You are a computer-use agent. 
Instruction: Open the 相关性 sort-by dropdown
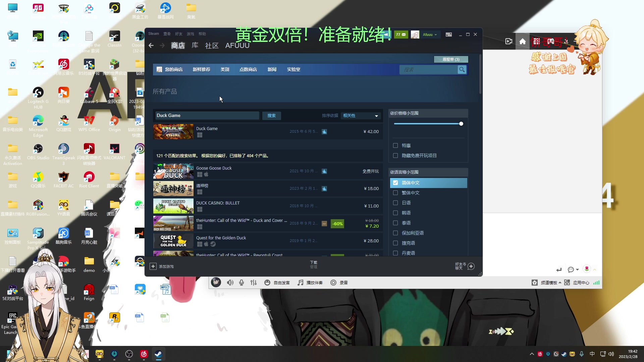pyautogui.click(x=361, y=116)
